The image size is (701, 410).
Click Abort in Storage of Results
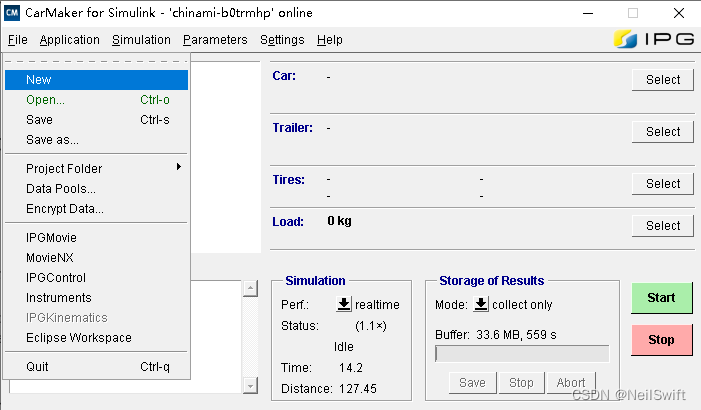point(571,383)
